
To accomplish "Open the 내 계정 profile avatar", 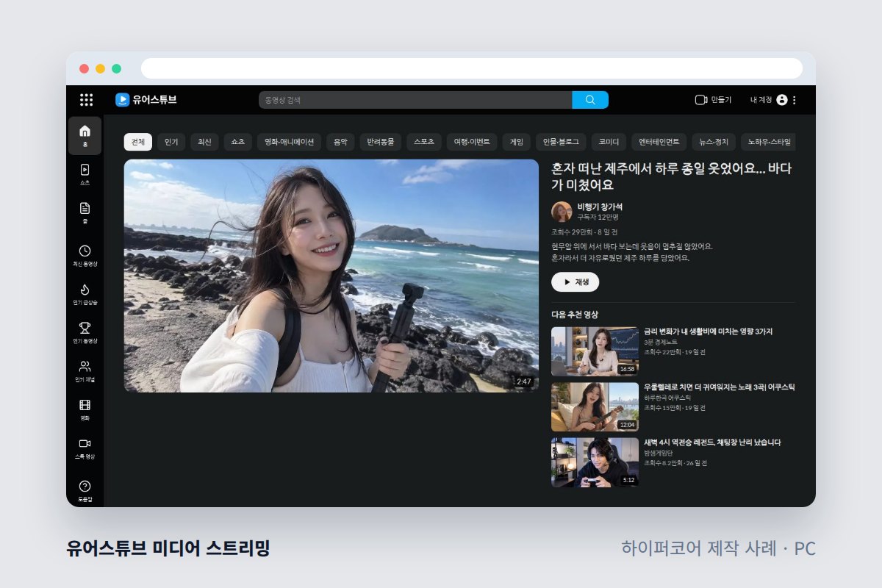I will [781, 100].
